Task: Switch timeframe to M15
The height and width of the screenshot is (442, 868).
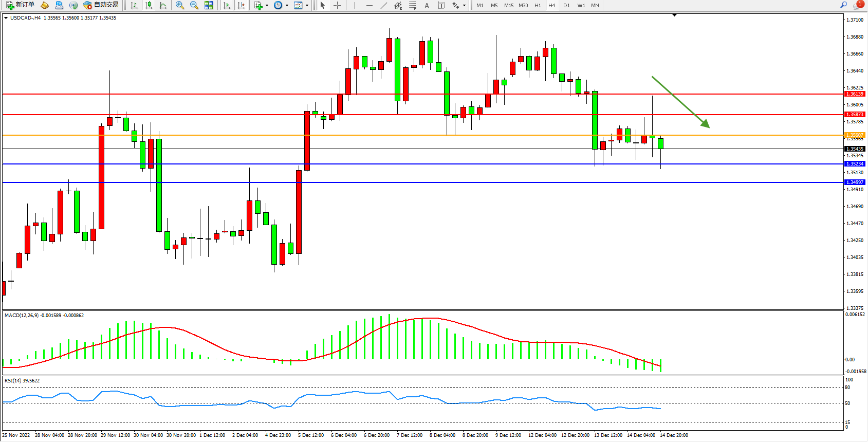Action: pos(508,5)
